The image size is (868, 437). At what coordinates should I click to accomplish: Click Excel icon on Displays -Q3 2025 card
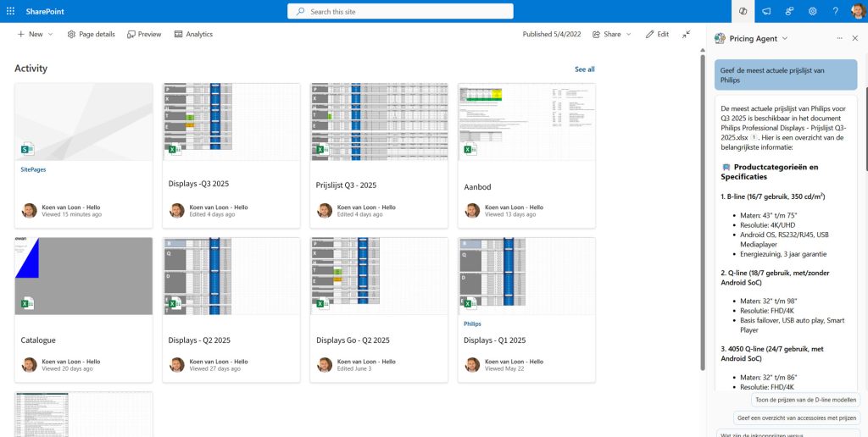tap(175, 148)
